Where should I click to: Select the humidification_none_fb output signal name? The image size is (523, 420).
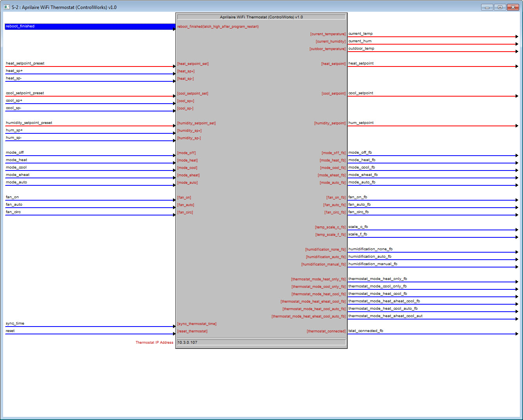pos(371,249)
